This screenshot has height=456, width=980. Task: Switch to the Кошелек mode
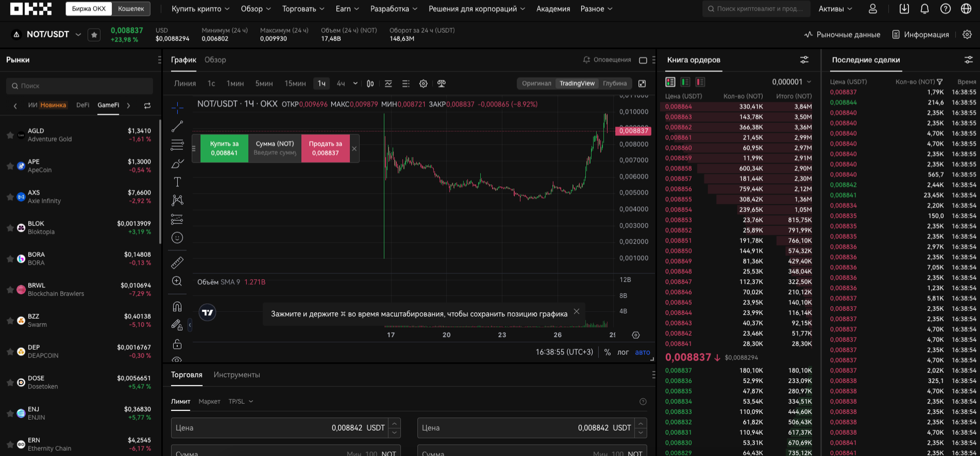pyautogui.click(x=131, y=9)
